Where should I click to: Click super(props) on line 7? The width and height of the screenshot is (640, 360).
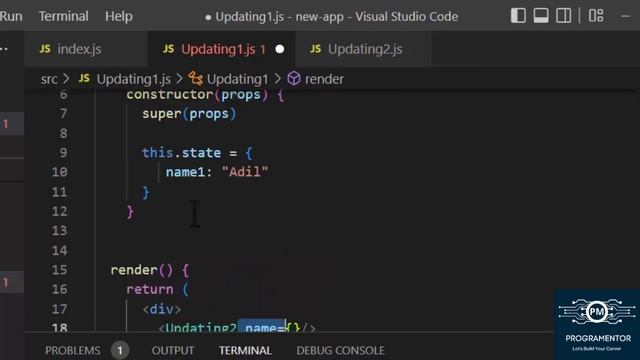[189, 113]
